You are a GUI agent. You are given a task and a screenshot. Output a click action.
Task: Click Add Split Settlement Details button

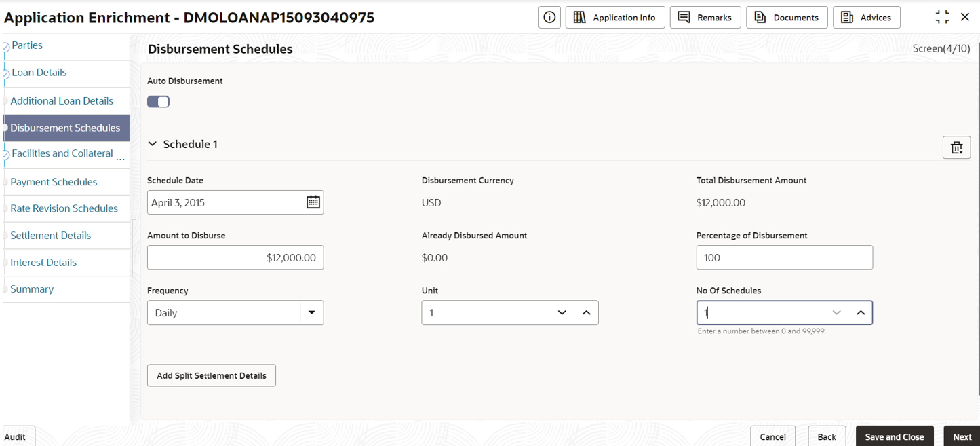[212, 375]
